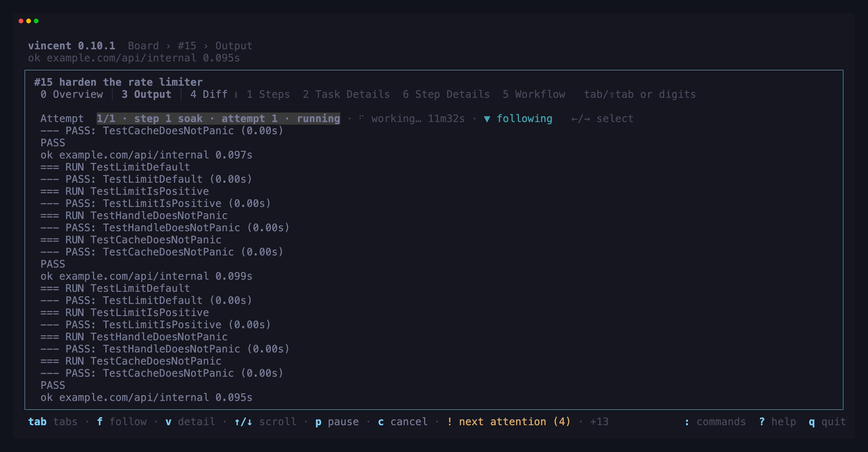The height and width of the screenshot is (452, 868).
Task: Click the p pause shortcut
Action: tap(337, 422)
